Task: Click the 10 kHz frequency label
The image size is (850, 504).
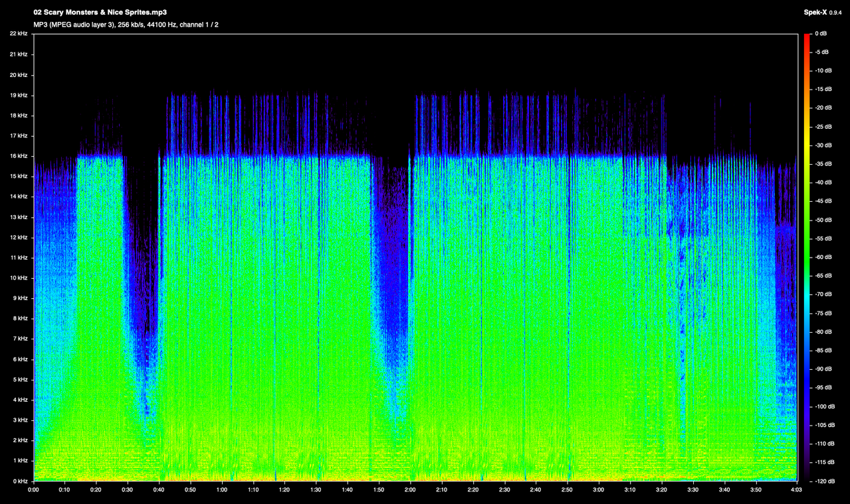Action: click(18, 278)
